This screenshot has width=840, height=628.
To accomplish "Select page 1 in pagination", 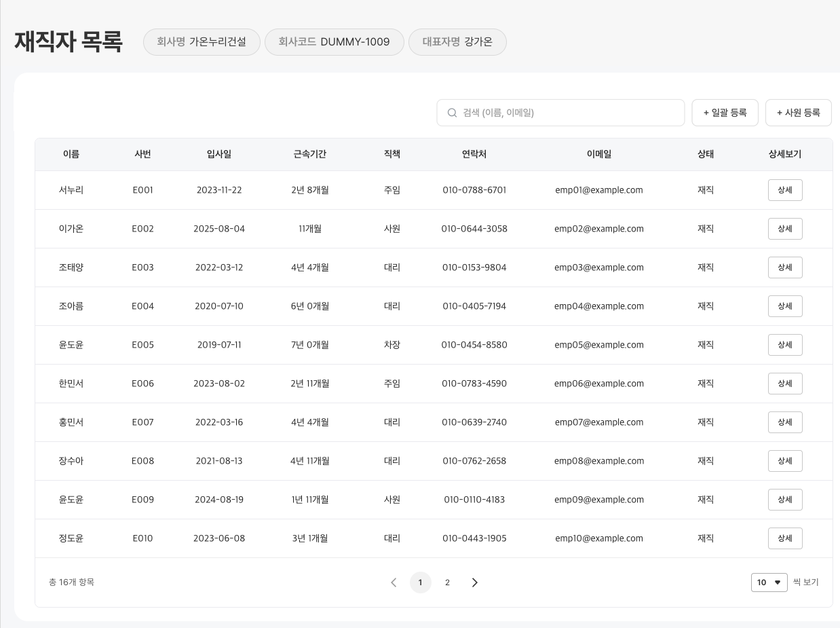I will [x=421, y=583].
